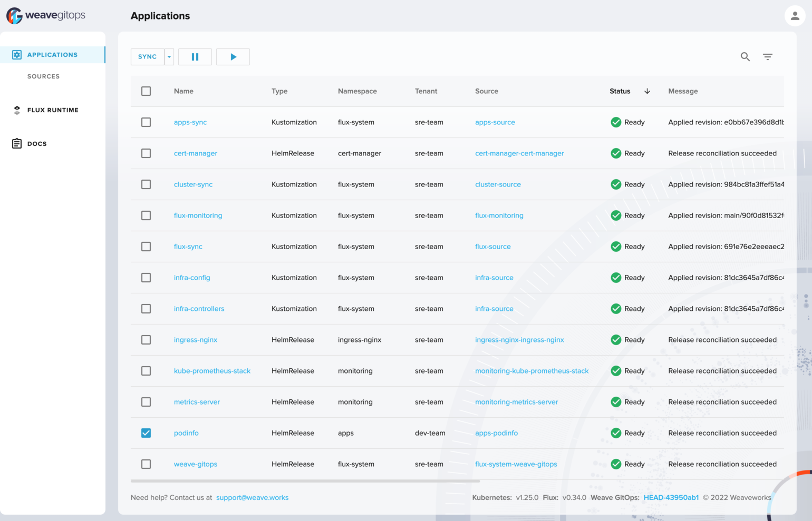Image resolution: width=812 pixels, height=521 pixels.
Task: Click Ready check icon for cert-manager
Action: pos(616,153)
